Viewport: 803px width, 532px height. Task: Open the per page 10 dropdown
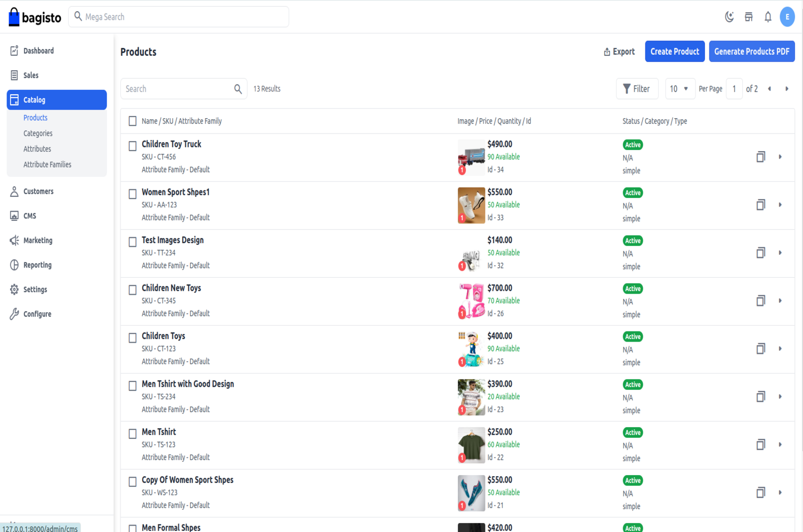[x=679, y=89]
